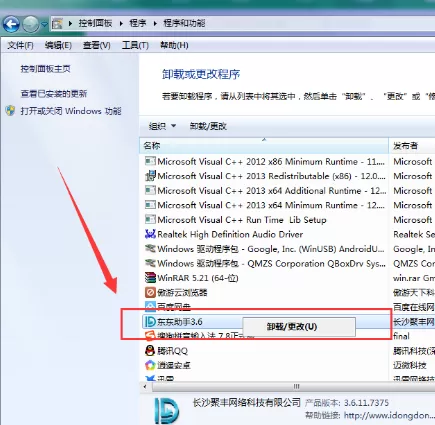Select 傲游云浏览器 entry
The image size is (435, 425).
coord(182,293)
